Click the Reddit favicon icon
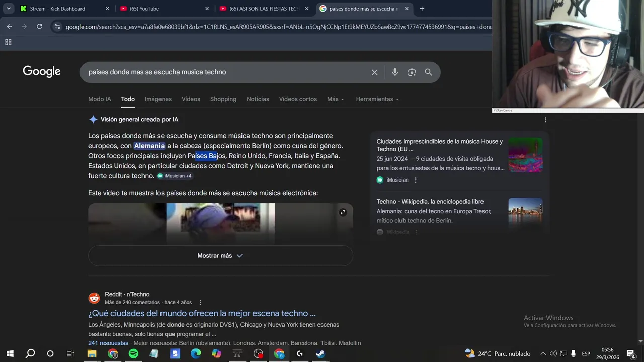This screenshot has width=644, height=362. point(94,298)
